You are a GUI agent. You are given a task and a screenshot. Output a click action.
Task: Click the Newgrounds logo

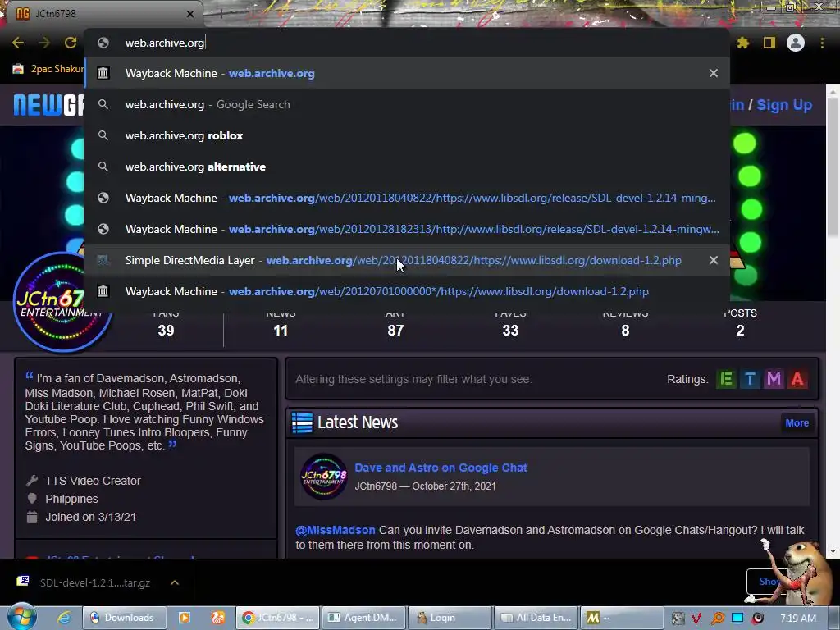click(48, 105)
